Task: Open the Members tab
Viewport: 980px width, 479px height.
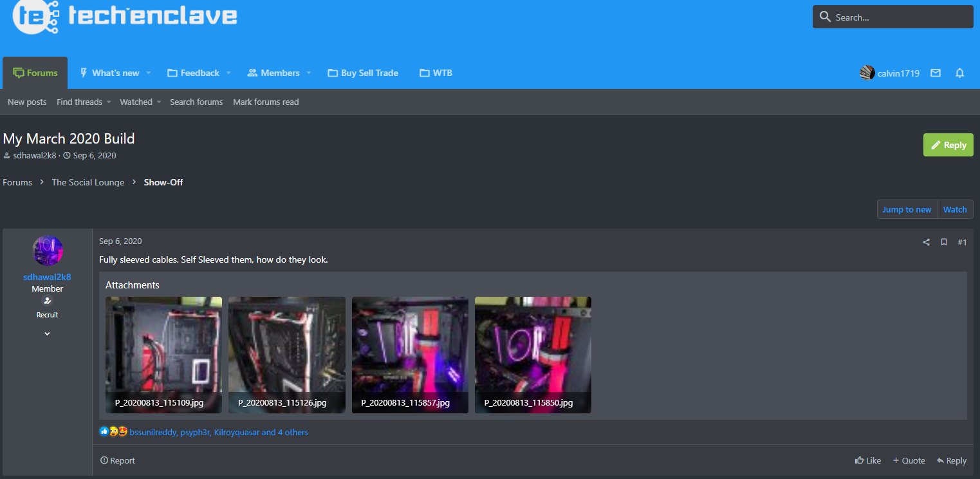Action: [274, 73]
